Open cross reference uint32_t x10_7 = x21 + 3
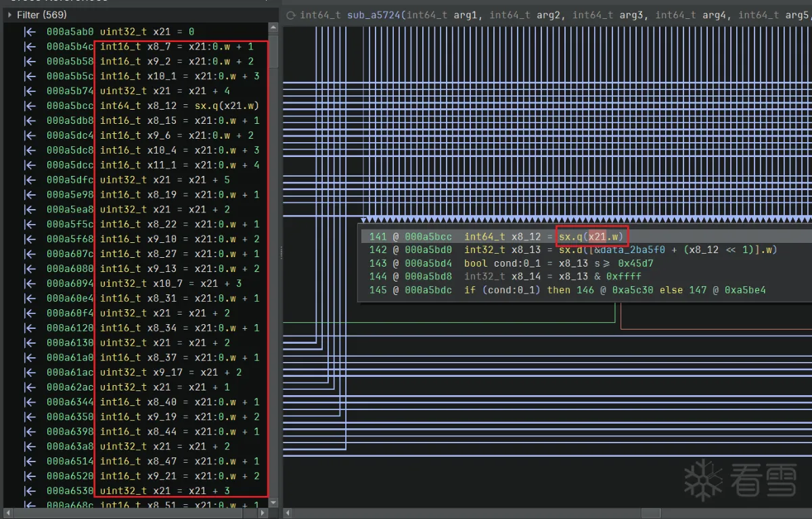Image resolution: width=812 pixels, height=519 pixels. (171, 284)
